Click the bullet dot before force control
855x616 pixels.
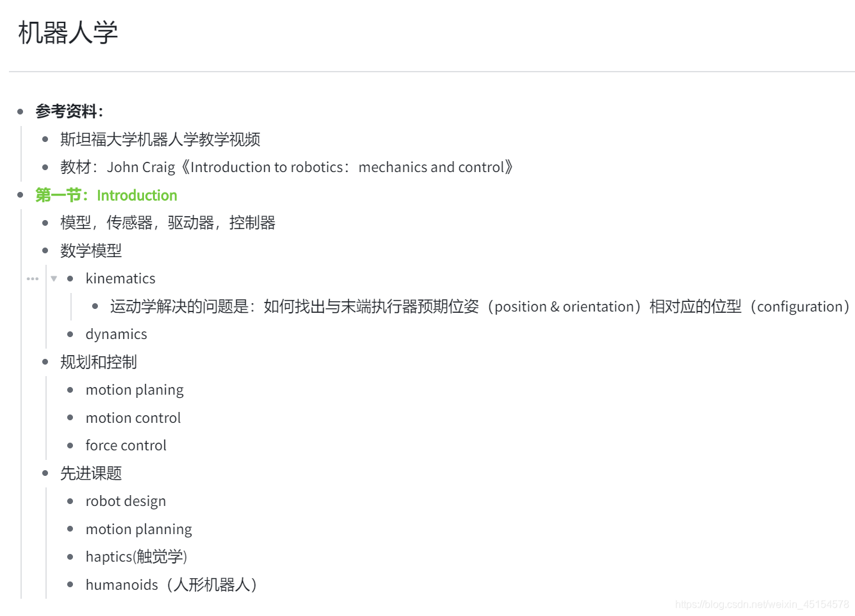[x=70, y=445]
